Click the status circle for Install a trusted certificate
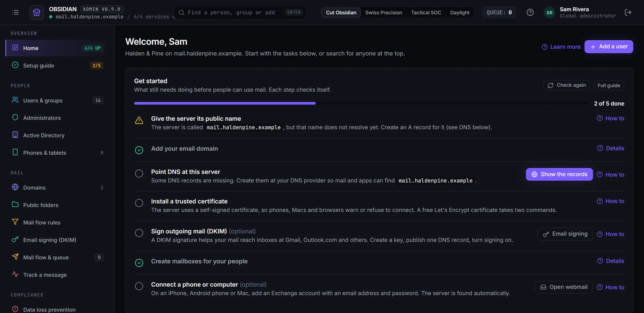Image resolution: width=644 pixels, height=313 pixels. click(139, 203)
